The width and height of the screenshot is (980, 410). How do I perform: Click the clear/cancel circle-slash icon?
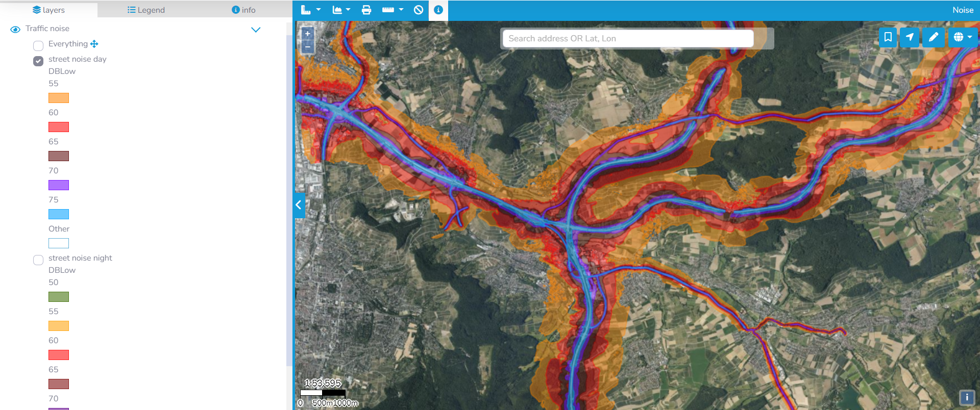coord(418,10)
